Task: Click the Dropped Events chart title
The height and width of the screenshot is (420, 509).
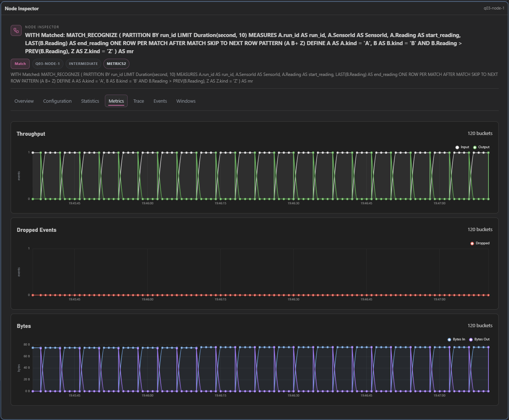Action: coord(37,230)
